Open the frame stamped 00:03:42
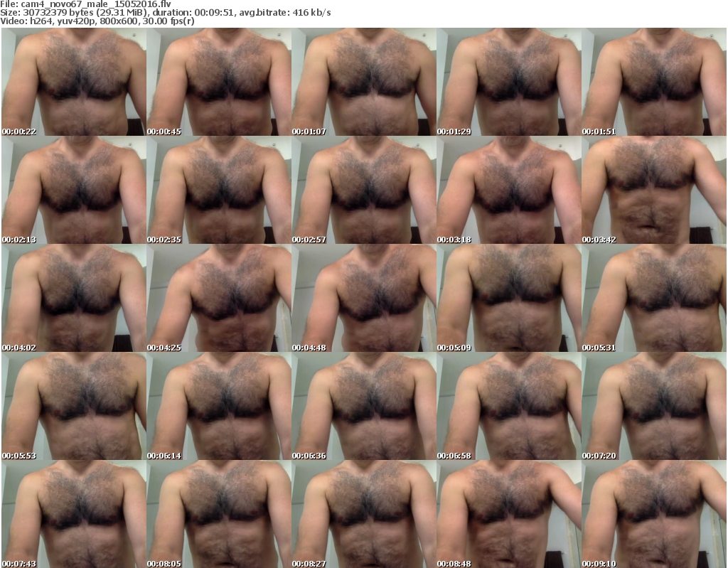 coord(654,190)
